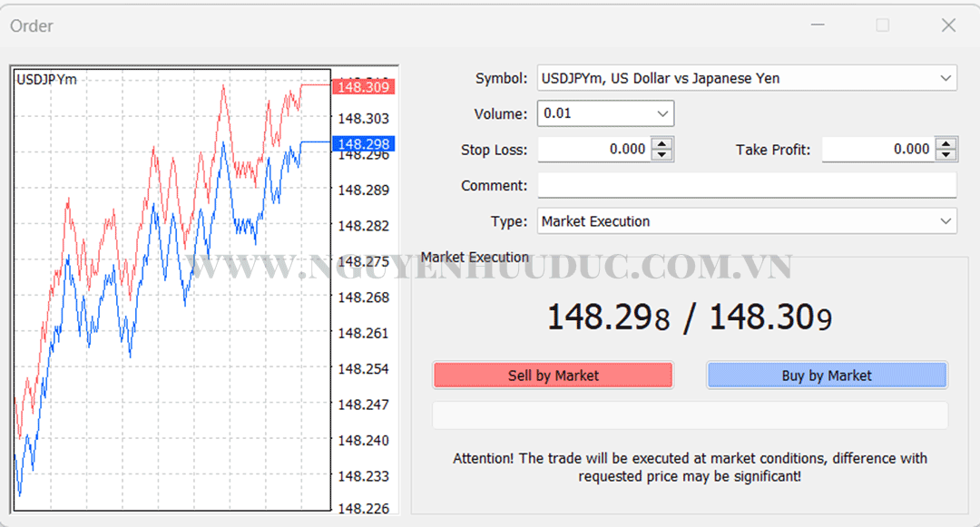Click the Stop Loss value field
The image size is (980, 527).
pyautogui.click(x=593, y=150)
